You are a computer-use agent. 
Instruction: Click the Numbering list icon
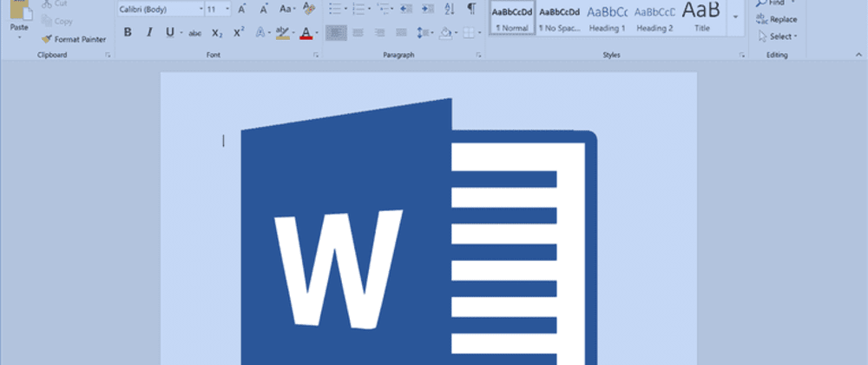point(358,9)
